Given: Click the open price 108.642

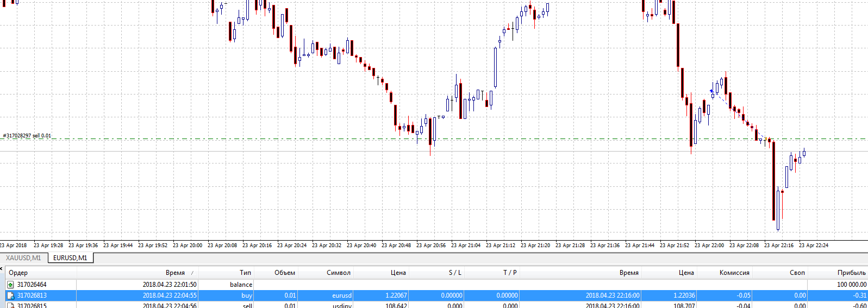Looking at the screenshot, I should [x=396, y=305].
